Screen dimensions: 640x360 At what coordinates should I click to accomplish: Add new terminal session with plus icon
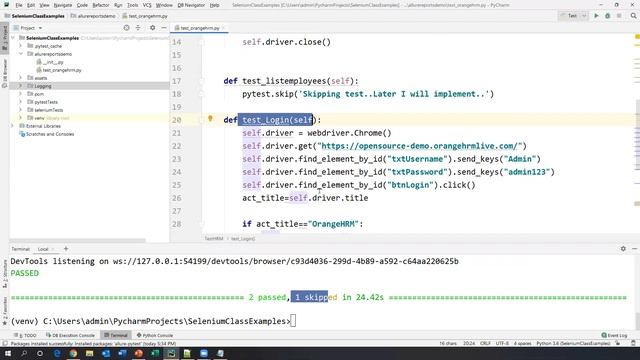point(66,249)
